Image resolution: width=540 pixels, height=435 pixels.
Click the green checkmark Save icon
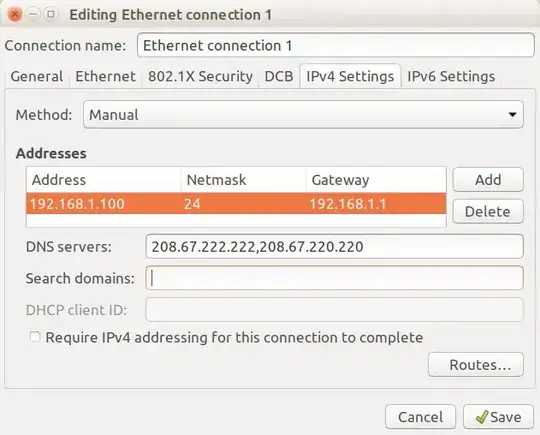click(x=481, y=417)
